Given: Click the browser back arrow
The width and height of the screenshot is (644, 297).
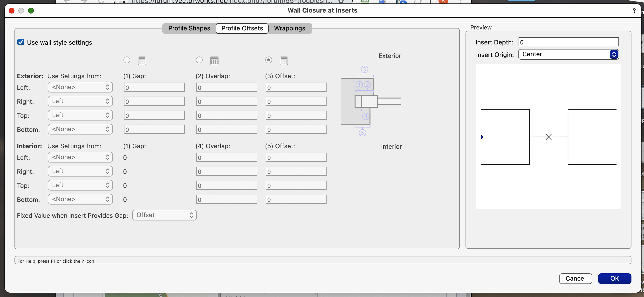Looking at the screenshot, I should [x=67, y=1].
